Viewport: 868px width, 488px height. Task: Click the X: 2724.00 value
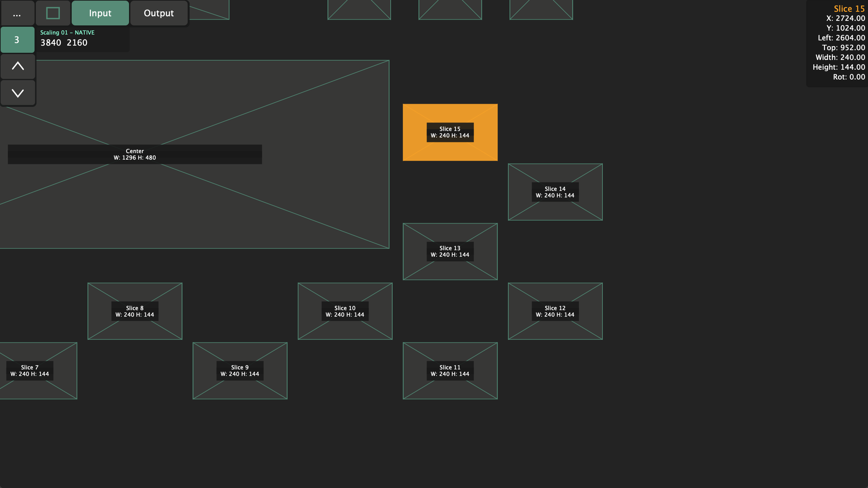(846, 18)
